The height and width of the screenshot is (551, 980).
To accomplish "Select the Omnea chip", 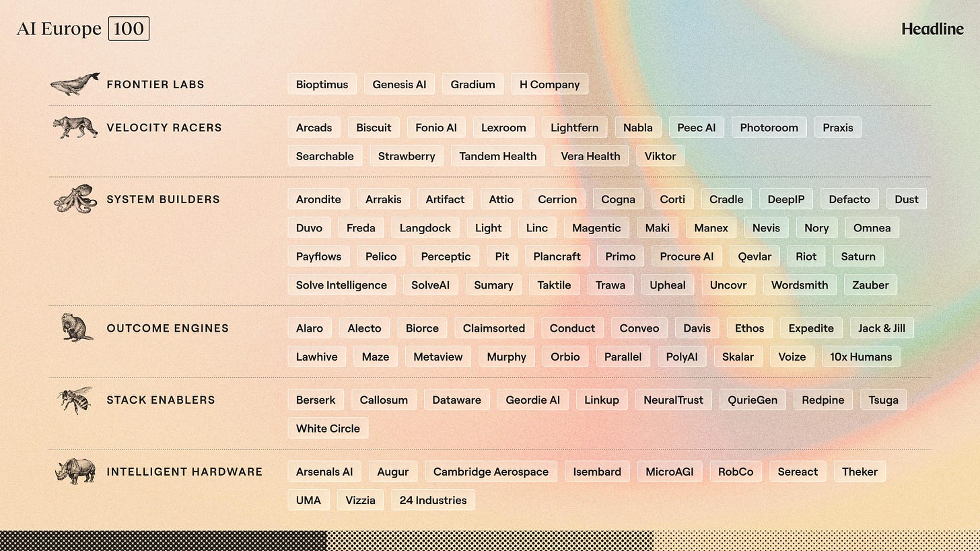I will tap(872, 227).
